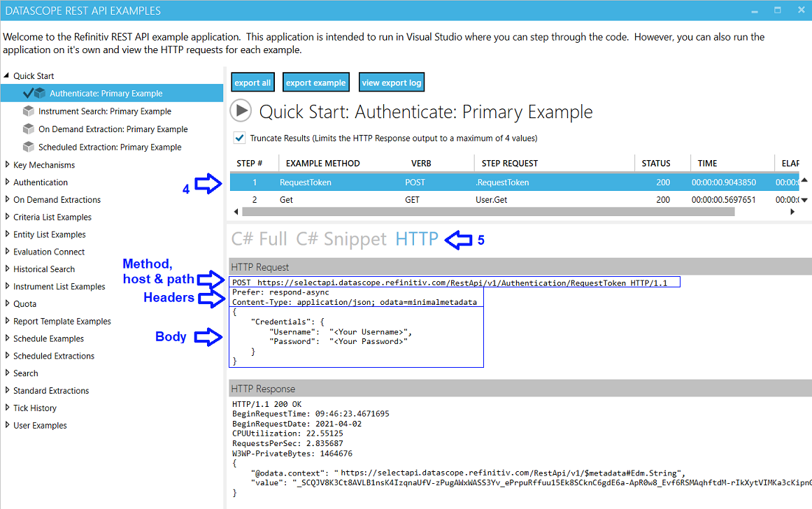
Task: Expand the Standard Extractions node
Action: [7, 390]
